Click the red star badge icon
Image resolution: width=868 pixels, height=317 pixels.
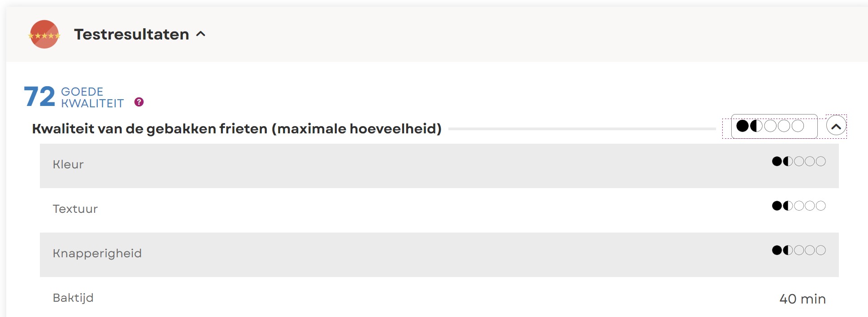coord(44,35)
